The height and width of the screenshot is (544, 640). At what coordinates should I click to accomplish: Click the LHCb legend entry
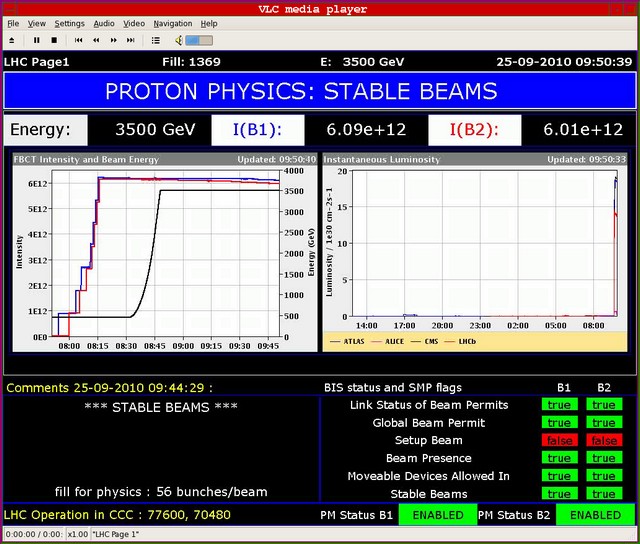pos(460,341)
